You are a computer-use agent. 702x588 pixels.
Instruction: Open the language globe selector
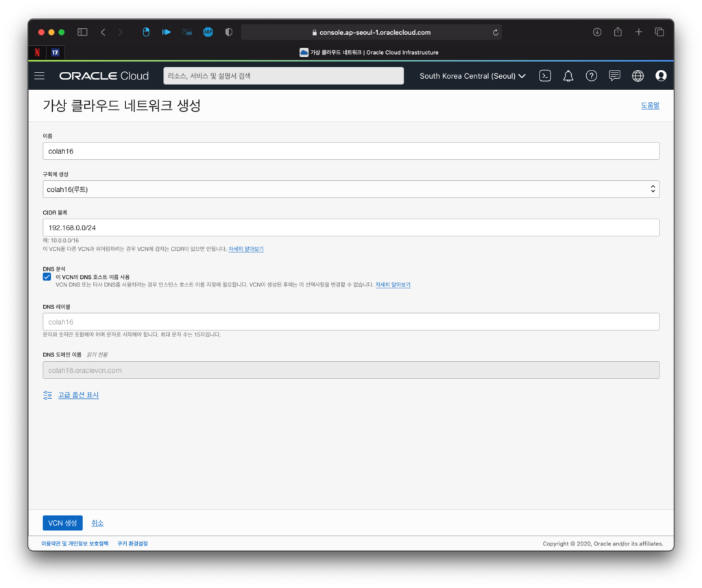pyautogui.click(x=638, y=76)
